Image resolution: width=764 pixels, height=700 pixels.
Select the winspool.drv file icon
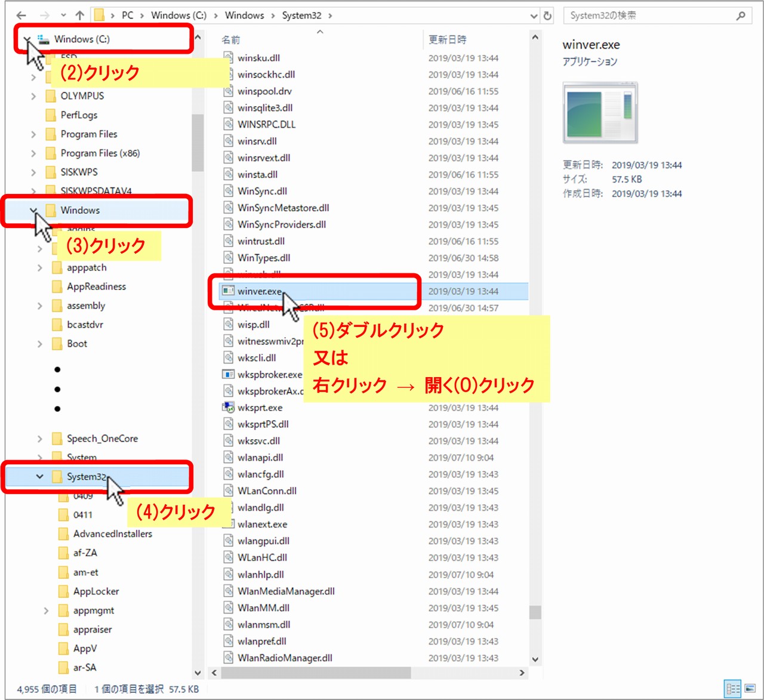(228, 91)
